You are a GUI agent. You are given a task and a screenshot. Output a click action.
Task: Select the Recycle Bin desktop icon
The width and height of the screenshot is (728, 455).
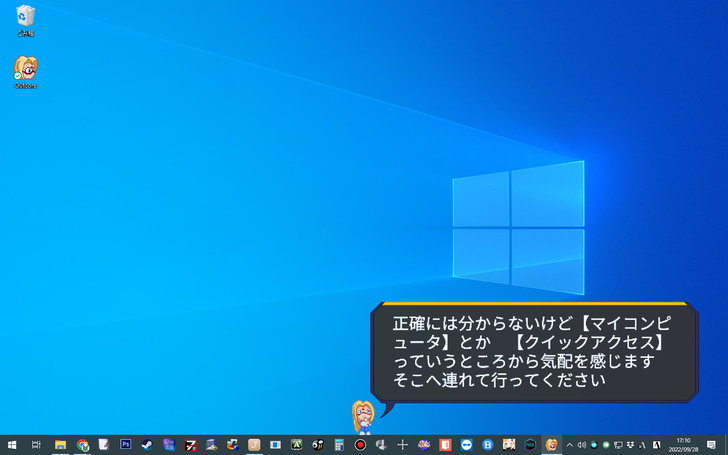point(26,21)
